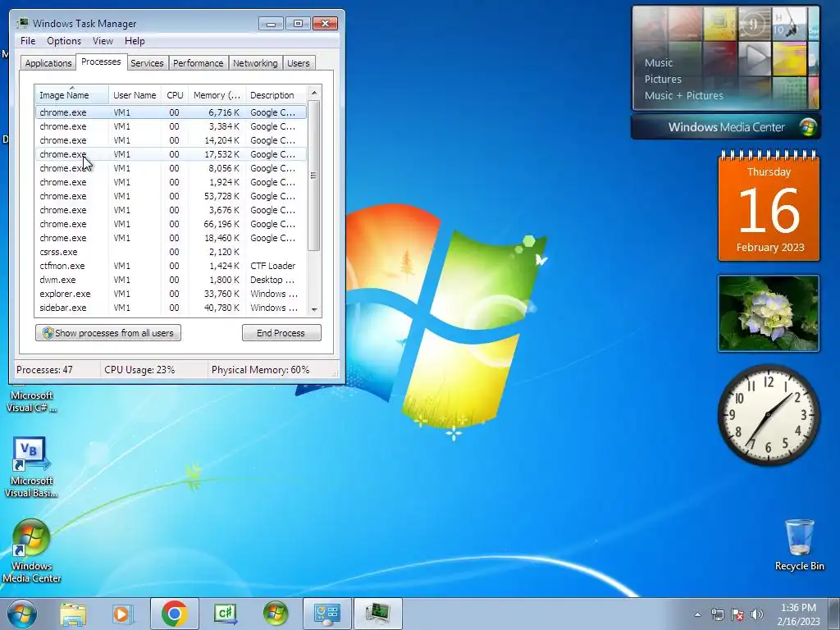Sort processes by User Name column

(x=135, y=94)
